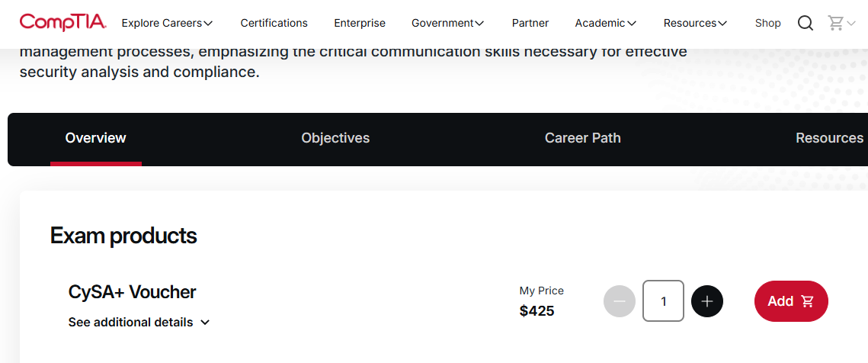Click the quantity input field
The image size is (868, 363).
663,301
